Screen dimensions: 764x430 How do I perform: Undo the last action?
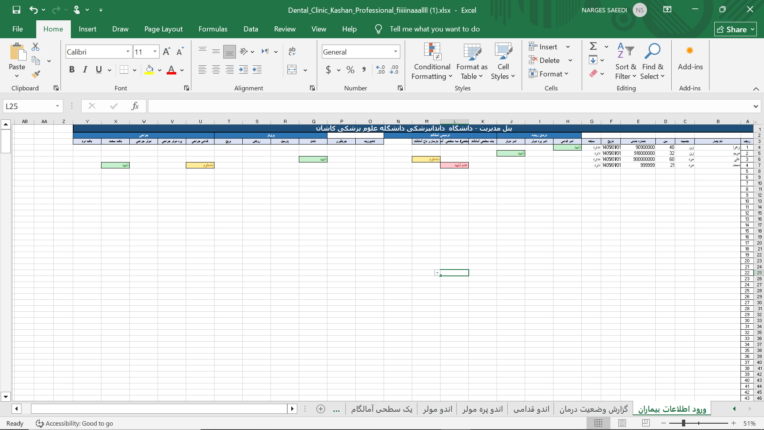33,10
